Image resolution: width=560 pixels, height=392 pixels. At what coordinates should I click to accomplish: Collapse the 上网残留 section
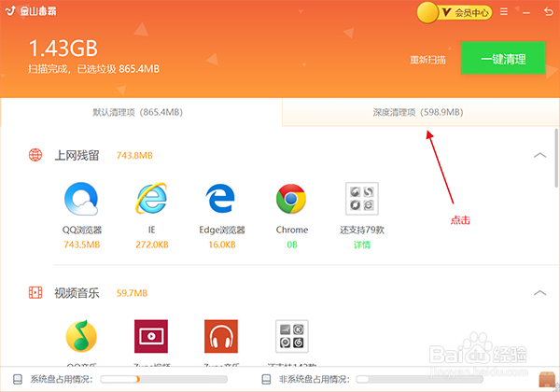pyautogui.click(x=539, y=155)
